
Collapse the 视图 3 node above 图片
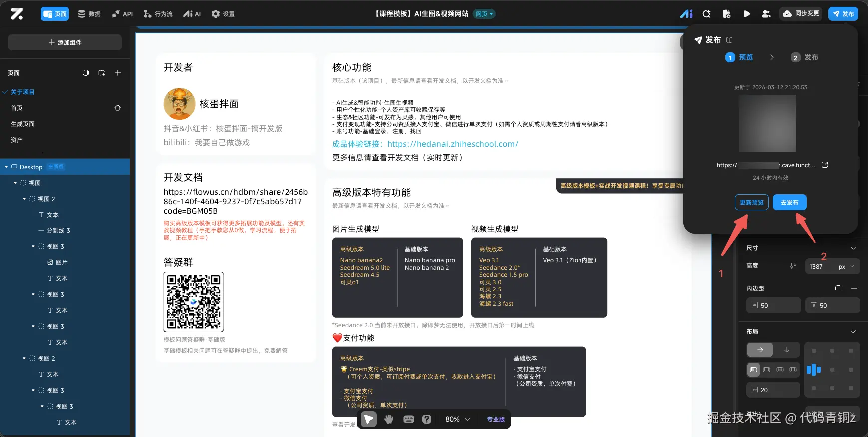[33, 246]
